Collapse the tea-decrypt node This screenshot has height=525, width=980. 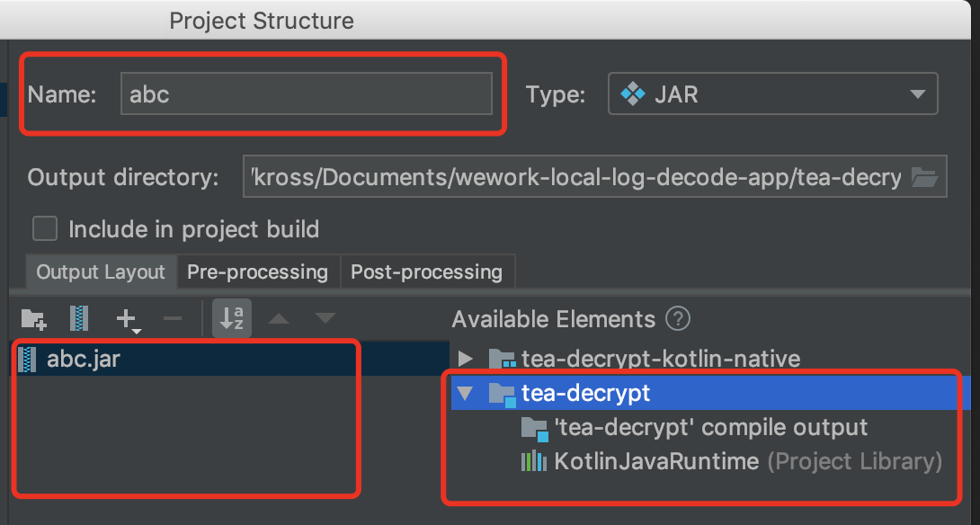[465, 393]
